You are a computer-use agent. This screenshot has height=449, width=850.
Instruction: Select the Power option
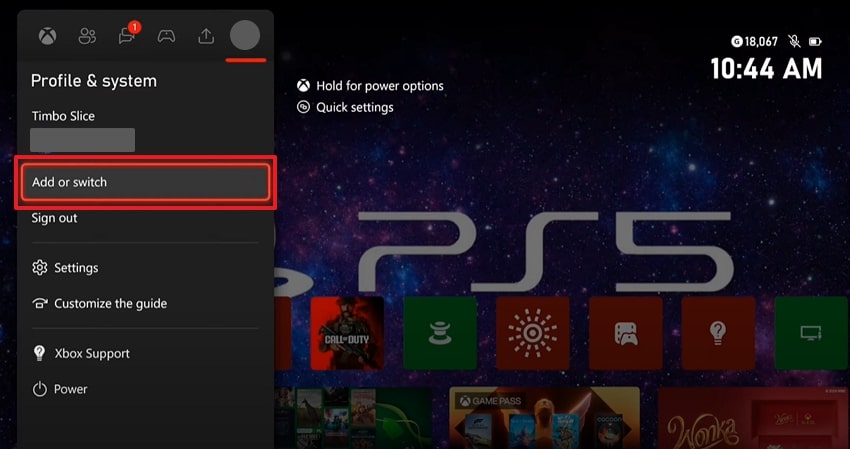click(x=60, y=389)
